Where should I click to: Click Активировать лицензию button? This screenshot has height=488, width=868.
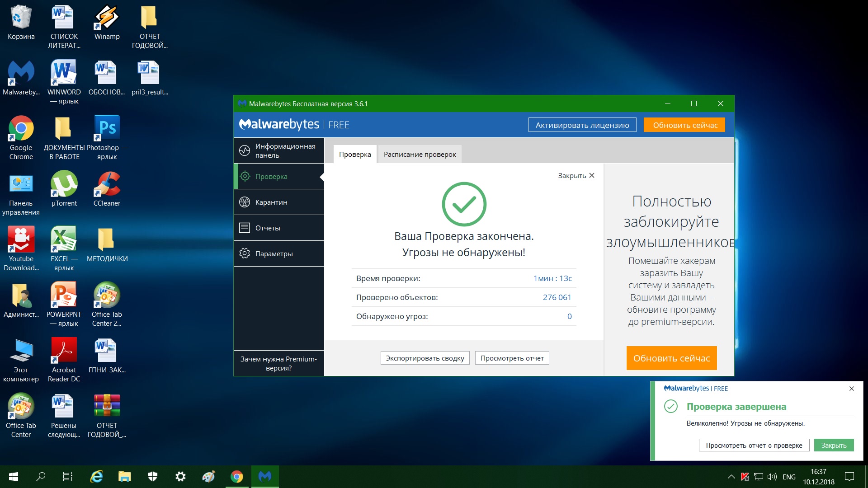tap(582, 125)
